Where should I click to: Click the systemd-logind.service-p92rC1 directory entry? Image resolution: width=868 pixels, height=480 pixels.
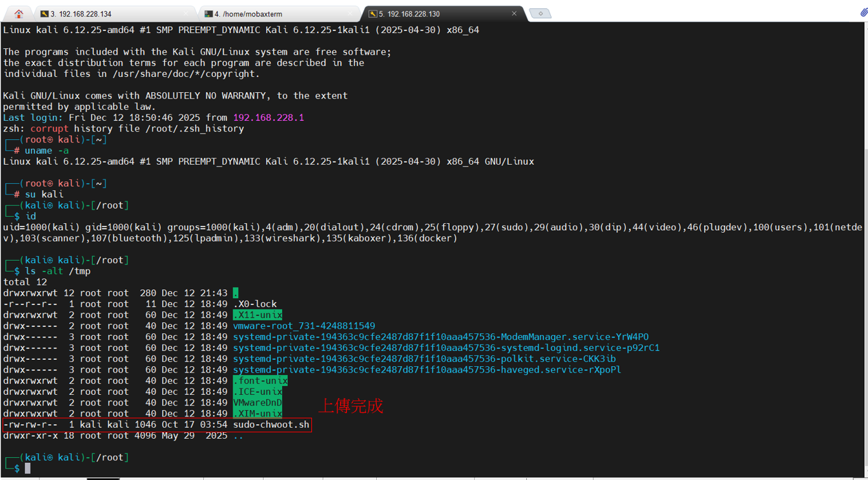[446, 348]
